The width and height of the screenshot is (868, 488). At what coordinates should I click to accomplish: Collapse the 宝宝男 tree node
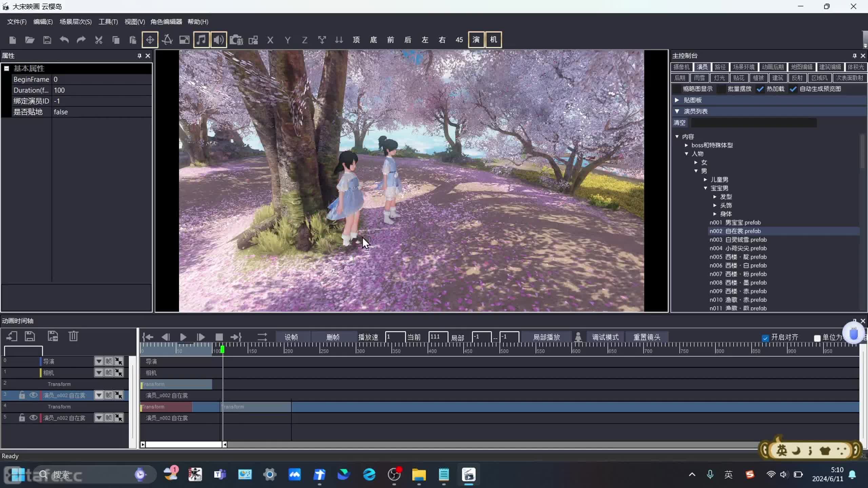[x=705, y=188]
